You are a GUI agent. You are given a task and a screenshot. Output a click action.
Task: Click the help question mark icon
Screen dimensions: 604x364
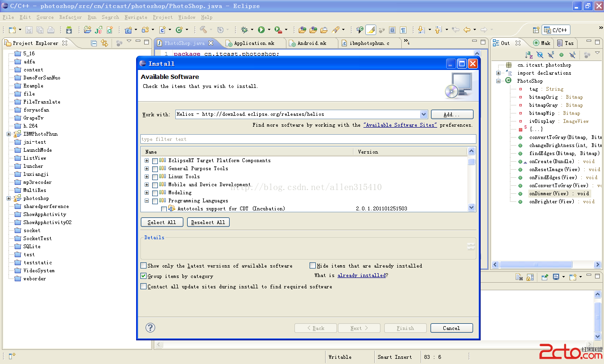150,328
